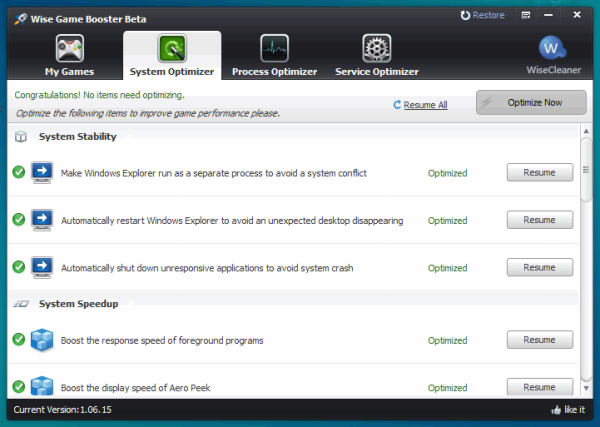Click Optimized status of separate Explorer process
Screen dimensions: 600x427
pyautogui.click(x=447, y=173)
